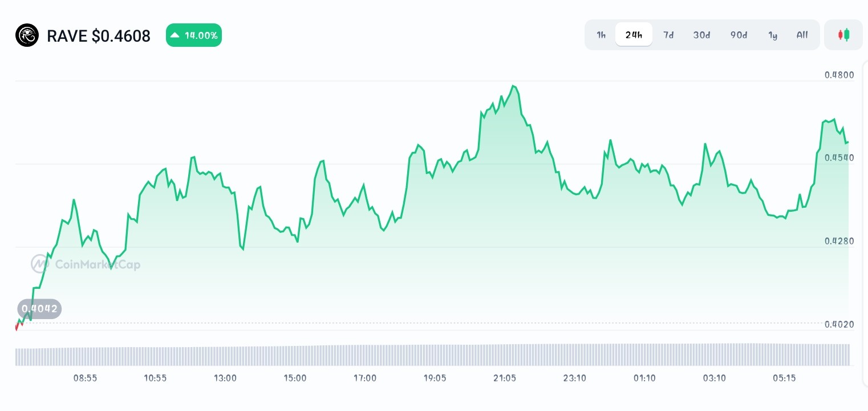Screen dimensions: 868x411
Task: Switch to candlestick chart view
Action: tap(843, 35)
